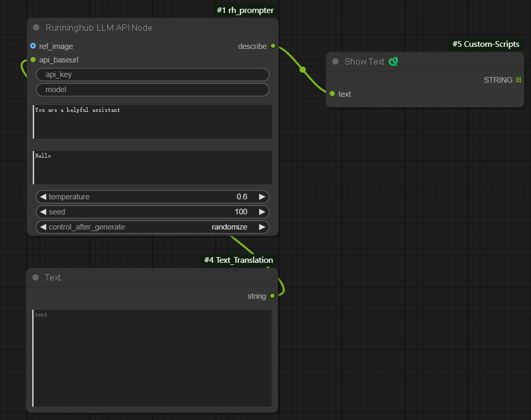Click the green wire between describe and text
Screen dimensions: 531x420
(302, 69)
